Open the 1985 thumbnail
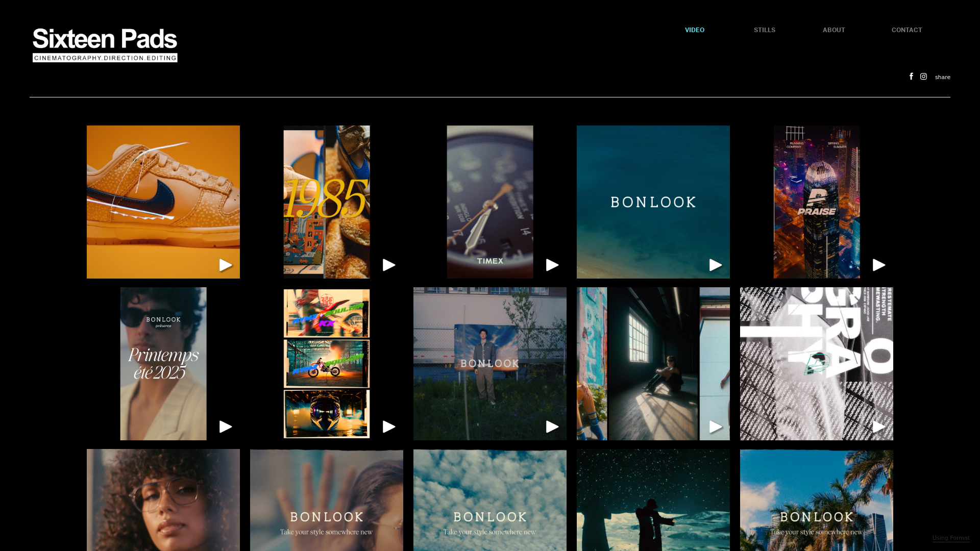This screenshot has height=551, width=980. click(327, 202)
